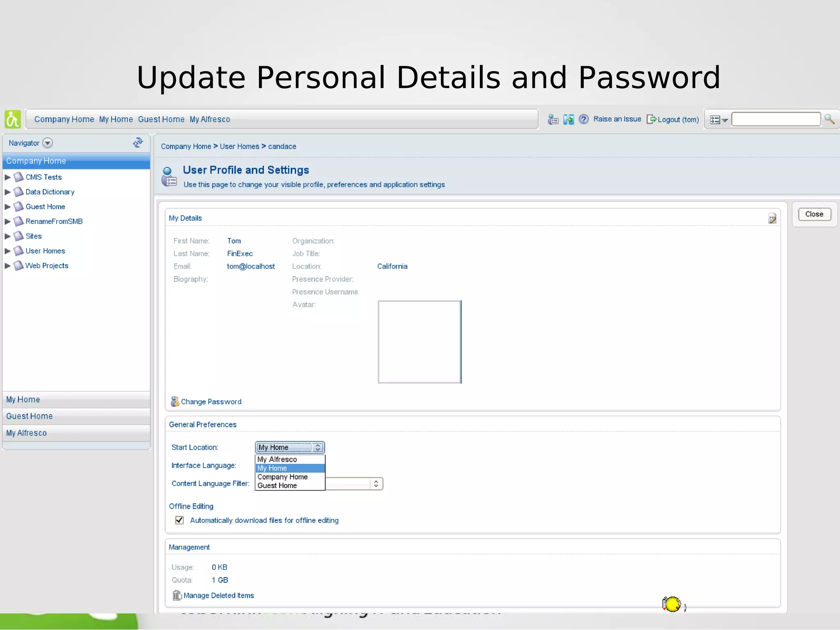This screenshot has width=840, height=630.
Task: Open My Home in top navigation
Action: [116, 119]
